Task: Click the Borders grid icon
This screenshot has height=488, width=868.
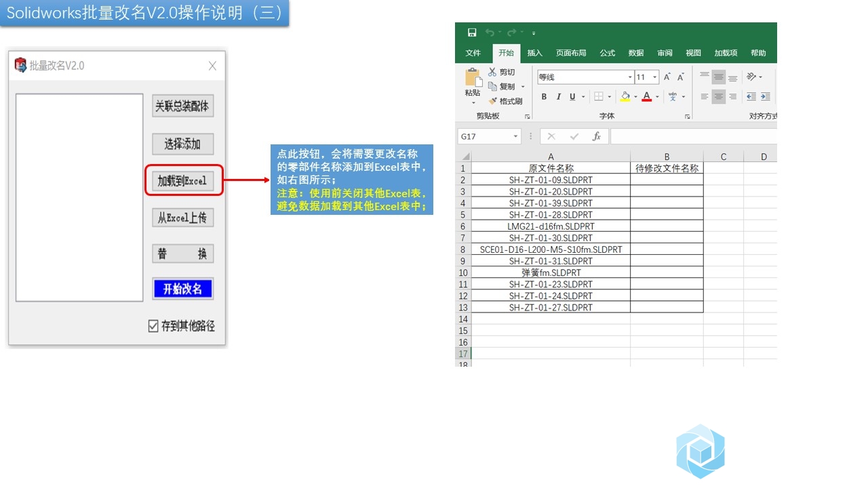Action: (x=598, y=97)
